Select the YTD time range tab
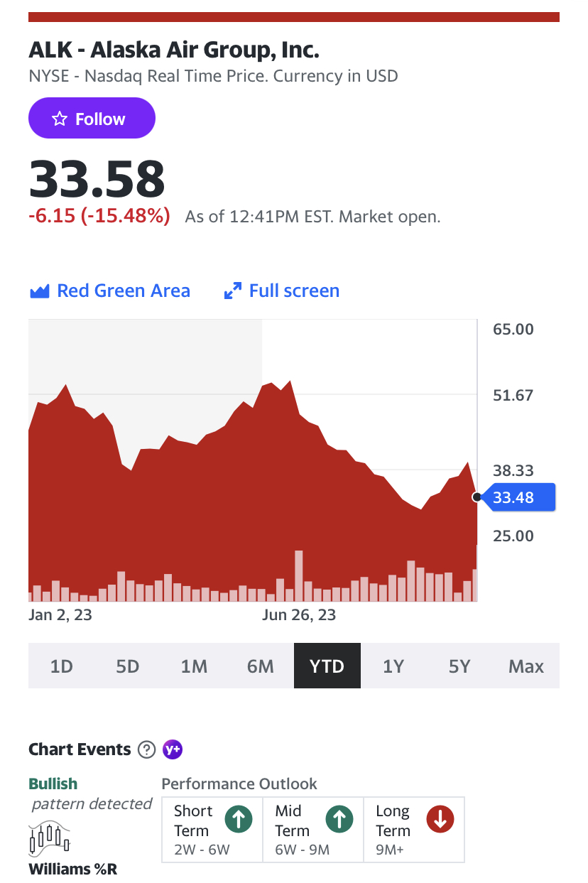This screenshot has height=883, width=588. click(327, 666)
